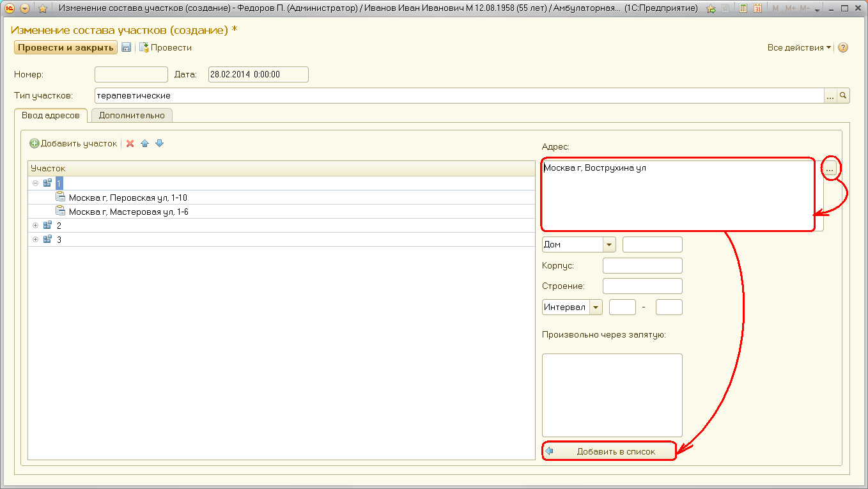Open the Дом type dropdown
This screenshot has width=868, height=489.
(x=609, y=244)
